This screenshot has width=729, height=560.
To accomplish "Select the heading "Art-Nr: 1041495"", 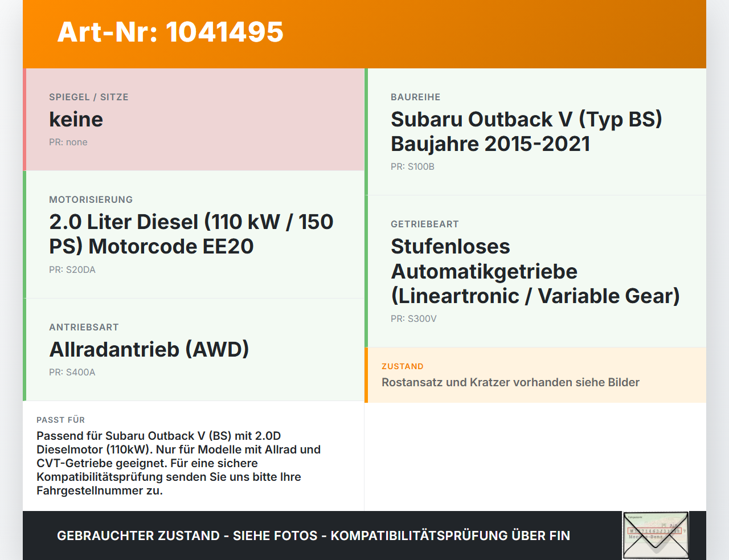I will coord(170,32).
